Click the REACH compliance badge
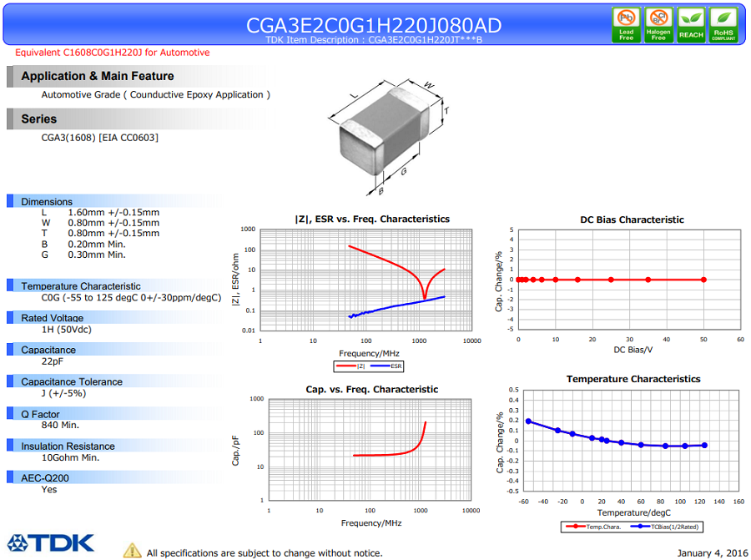The image size is (751, 560). 691,25
